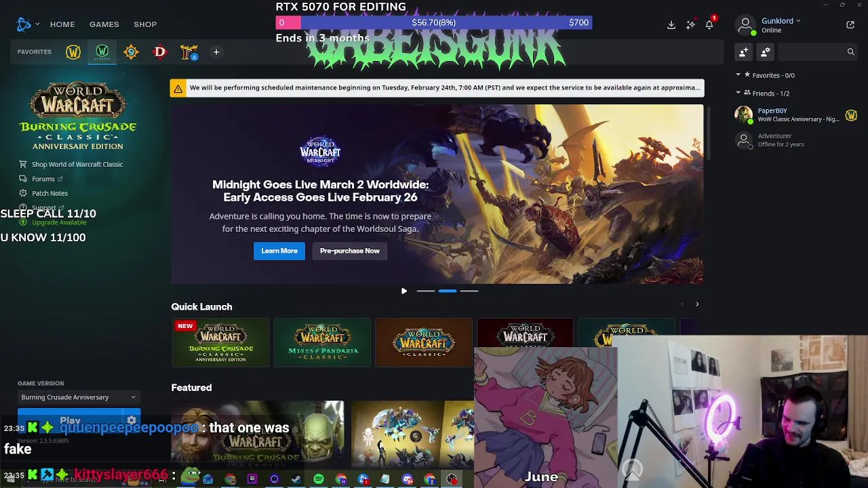Launch Mists of Pandaria Classic tile
868x488 pixels.
click(323, 343)
